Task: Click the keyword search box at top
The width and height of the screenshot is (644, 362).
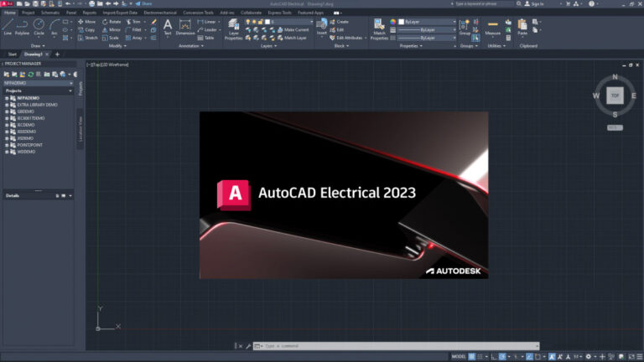Action: click(x=484, y=3)
